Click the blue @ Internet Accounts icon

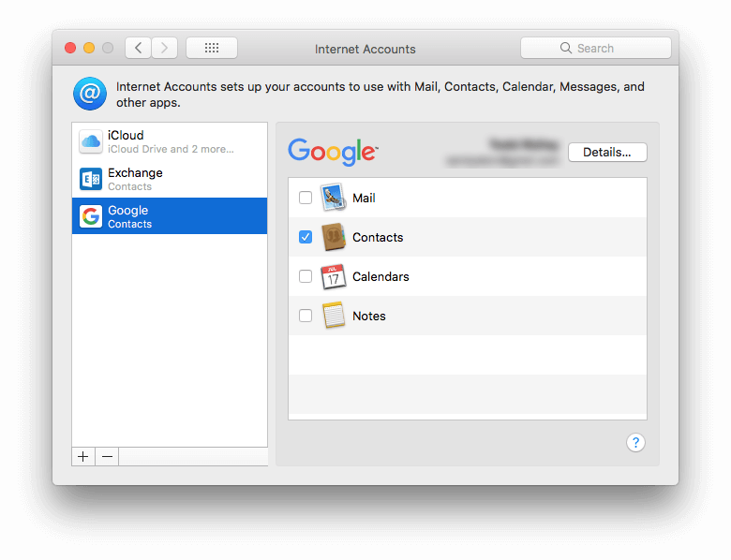click(x=90, y=94)
